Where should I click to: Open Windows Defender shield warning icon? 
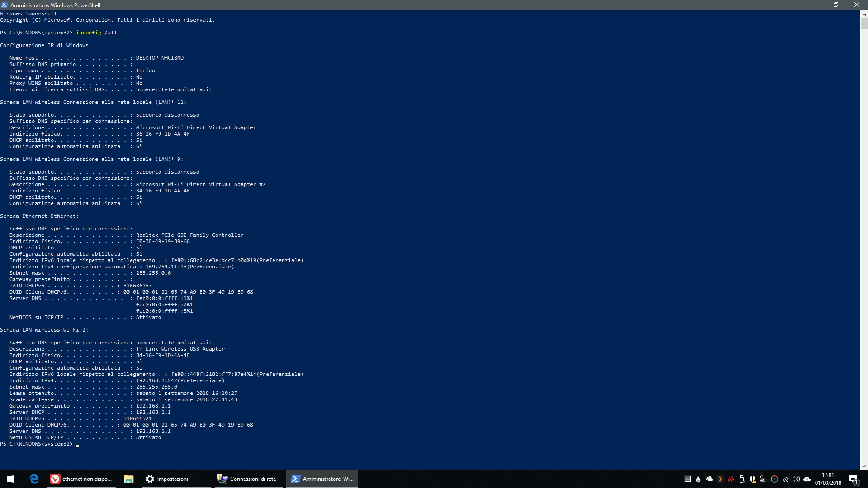pyautogui.click(x=753, y=479)
